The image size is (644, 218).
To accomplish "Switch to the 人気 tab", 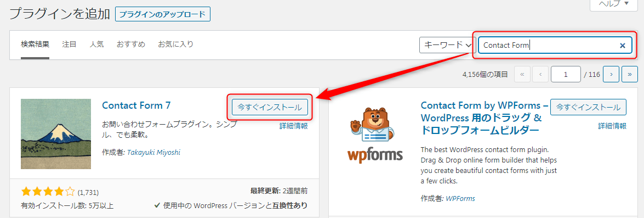I will point(96,44).
